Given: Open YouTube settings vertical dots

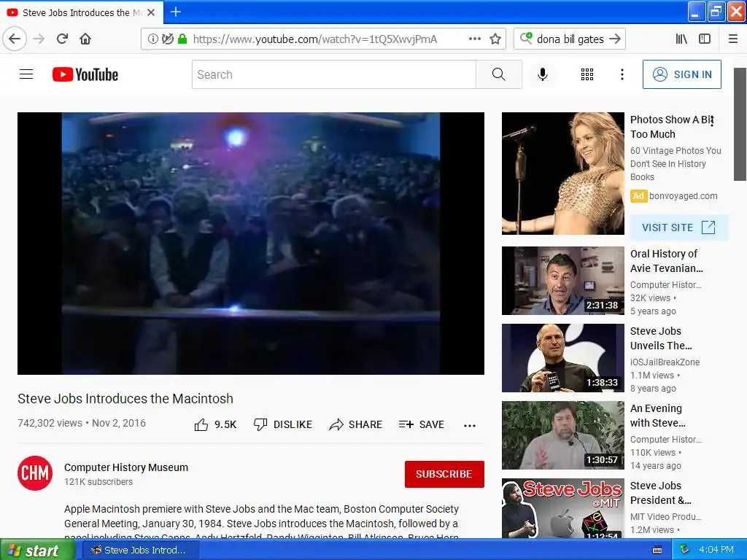Looking at the screenshot, I should [x=622, y=74].
